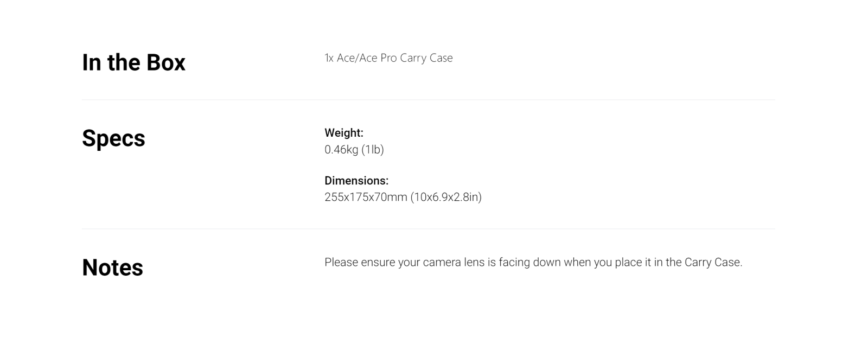Screen dimensions: 868x363
Task: Click "(10x6.9x2.8in)" inch measurement text
Action: pyautogui.click(x=446, y=197)
